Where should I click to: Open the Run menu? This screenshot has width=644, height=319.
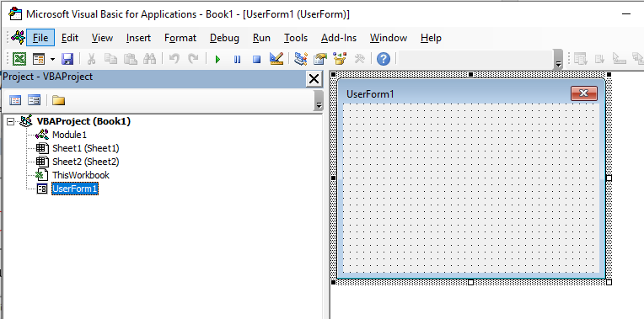pos(261,38)
